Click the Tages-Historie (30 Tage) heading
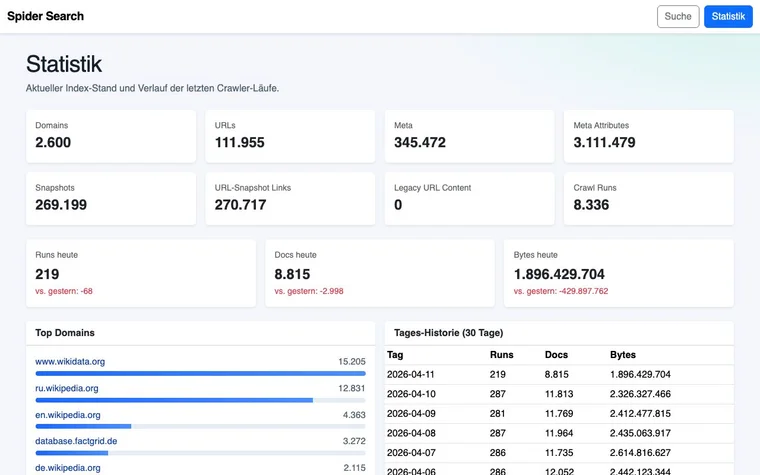760x475 pixels. (x=448, y=333)
